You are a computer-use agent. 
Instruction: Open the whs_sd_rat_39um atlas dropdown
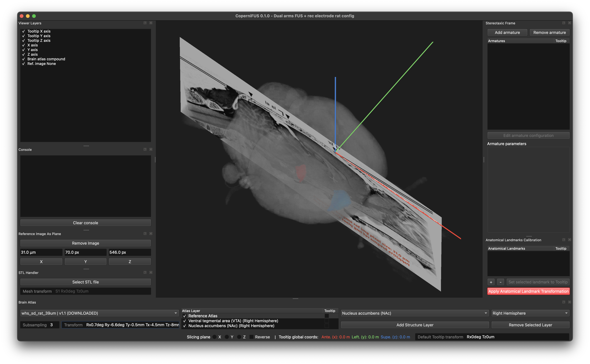[99, 313]
